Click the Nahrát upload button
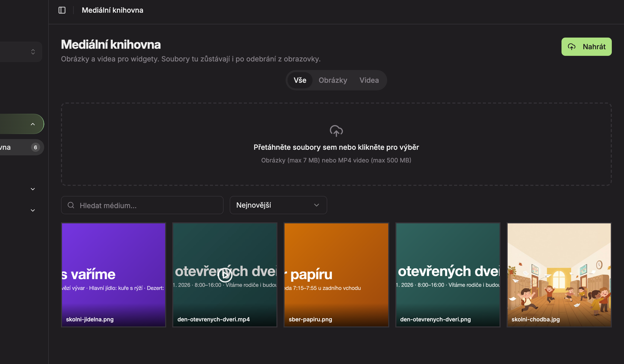This screenshot has width=624, height=364. (x=586, y=47)
